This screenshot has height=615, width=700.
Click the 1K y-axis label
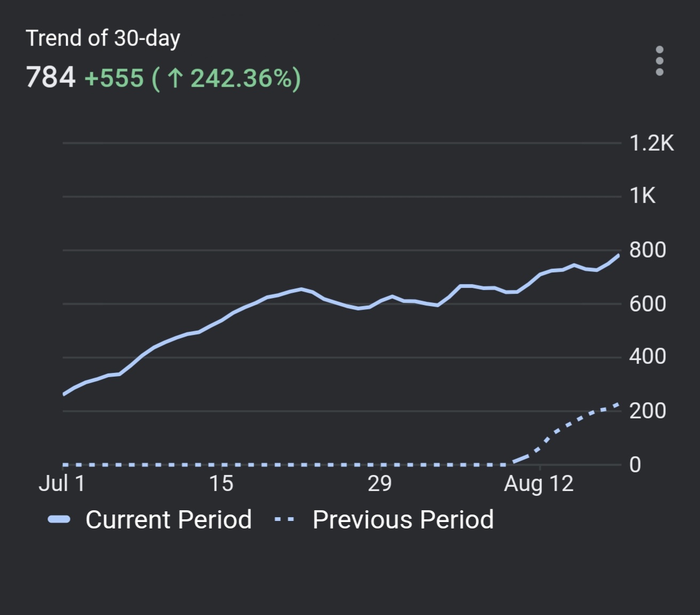tap(642, 196)
